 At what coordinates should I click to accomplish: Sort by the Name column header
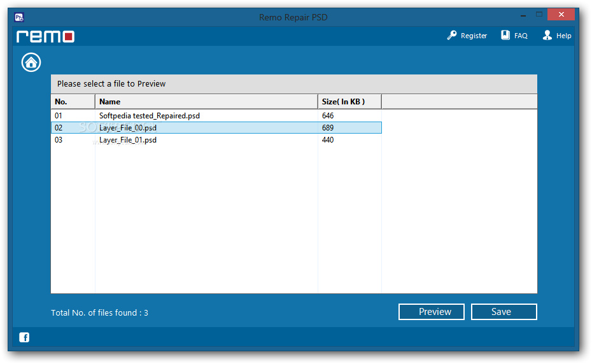[206, 102]
